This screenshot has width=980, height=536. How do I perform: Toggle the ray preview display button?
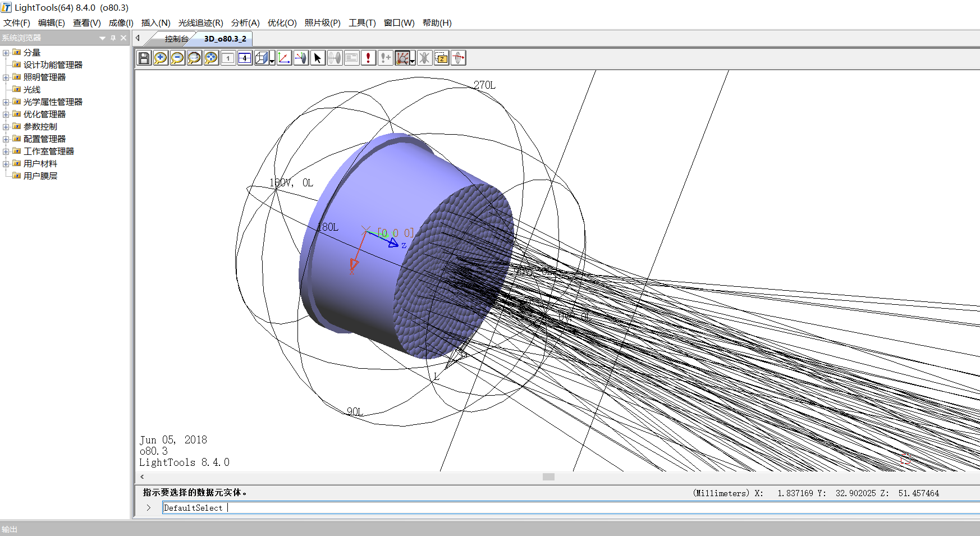[401, 58]
